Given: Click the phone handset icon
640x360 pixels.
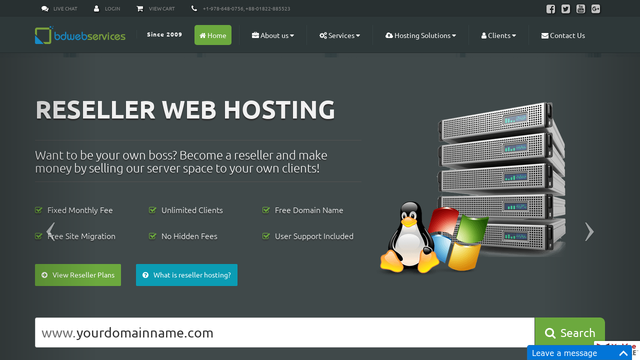Looking at the screenshot, I should coord(194,9).
